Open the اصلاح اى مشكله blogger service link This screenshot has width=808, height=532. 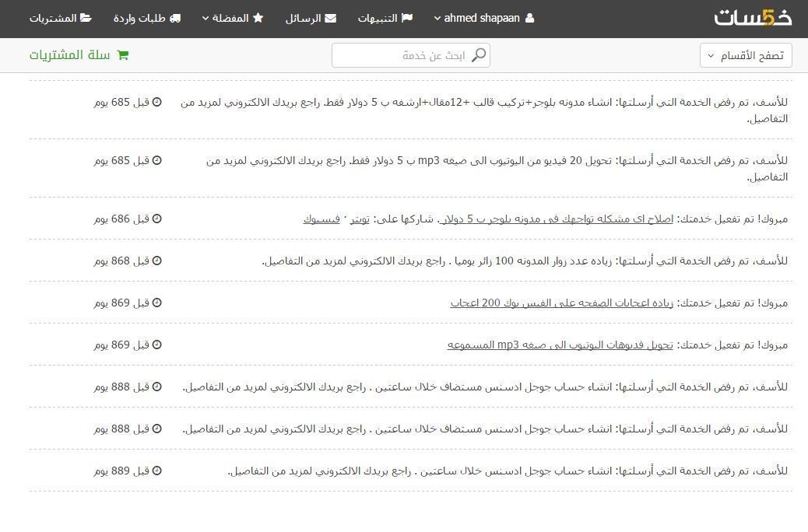pyautogui.click(x=558, y=219)
